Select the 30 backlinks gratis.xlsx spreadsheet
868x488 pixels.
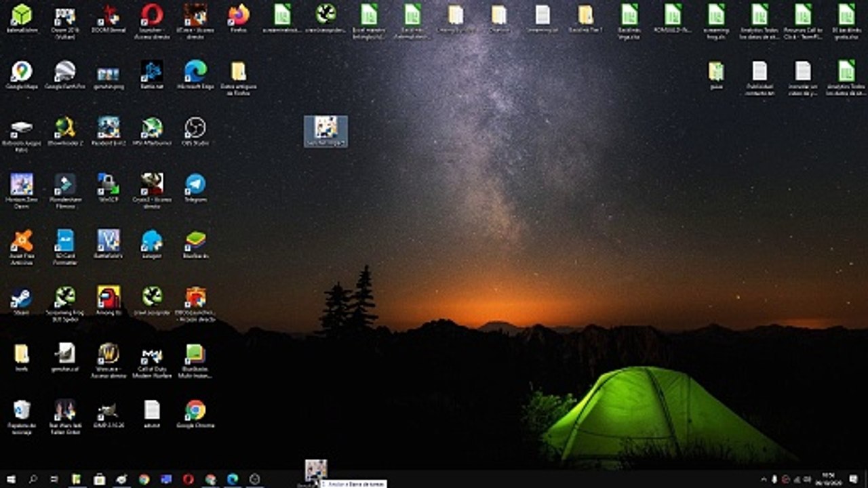pos(846,21)
